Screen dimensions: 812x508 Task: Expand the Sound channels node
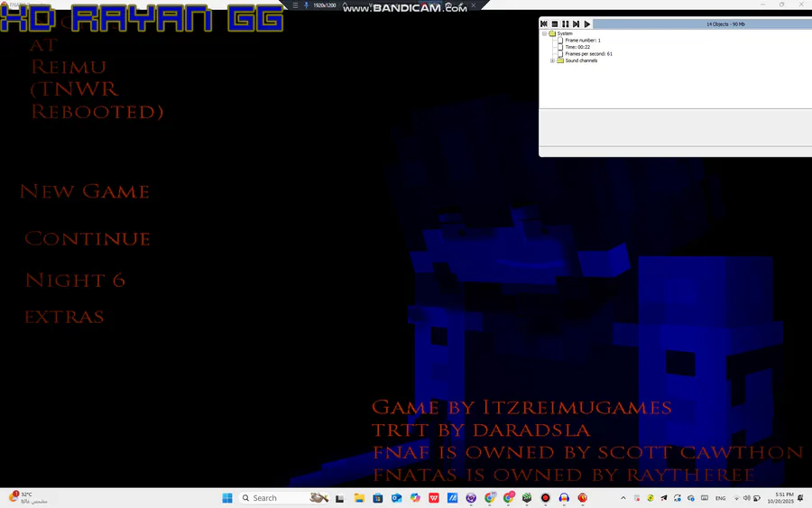click(552, 60)
